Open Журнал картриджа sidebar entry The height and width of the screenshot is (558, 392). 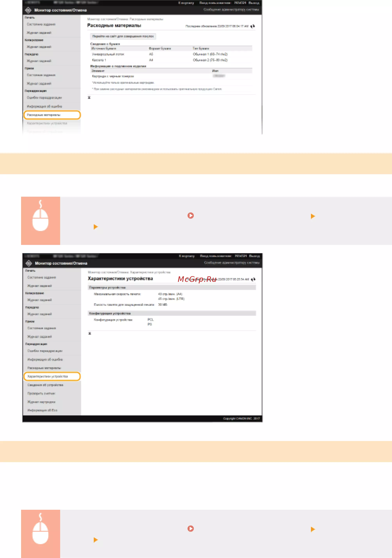(41, 402)
